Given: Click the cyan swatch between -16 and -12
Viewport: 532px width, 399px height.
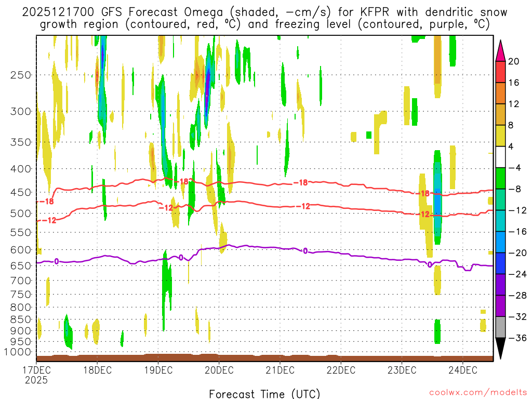Looking at the screenshot, I should 500,221.
